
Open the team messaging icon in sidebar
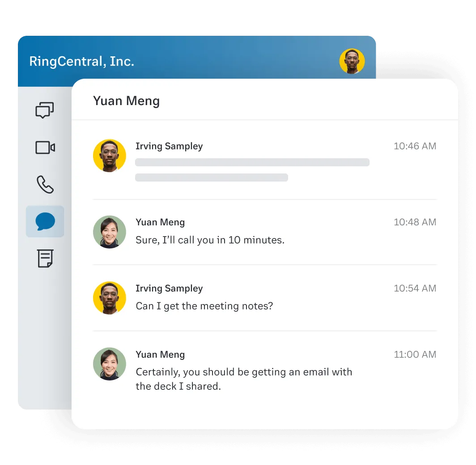click(45, 110)
